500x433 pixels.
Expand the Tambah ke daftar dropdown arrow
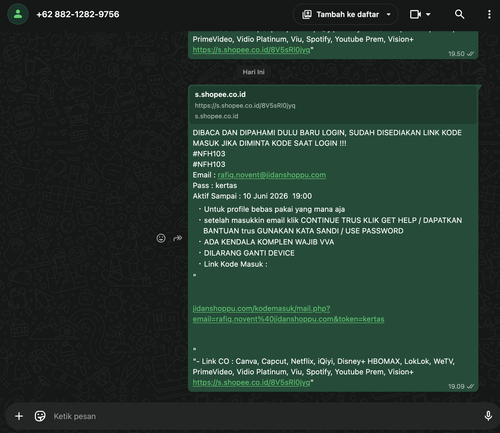coord(388,14)
